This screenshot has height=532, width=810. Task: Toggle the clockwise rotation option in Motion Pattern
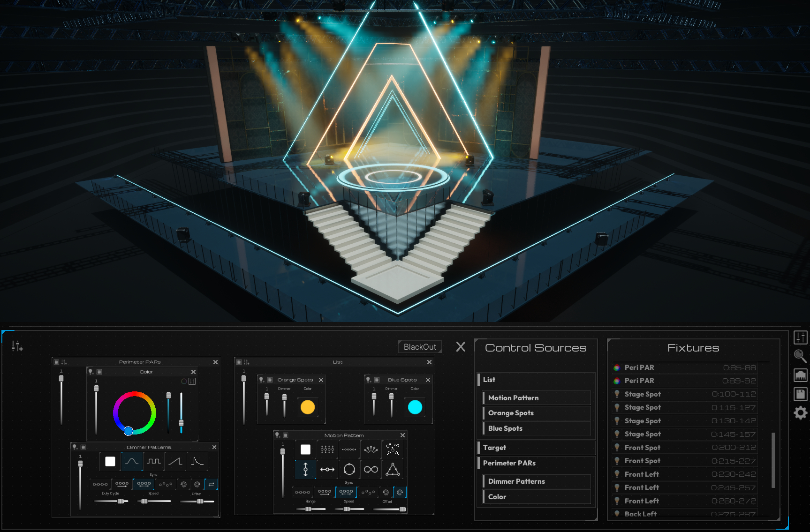tap(400, 492)
